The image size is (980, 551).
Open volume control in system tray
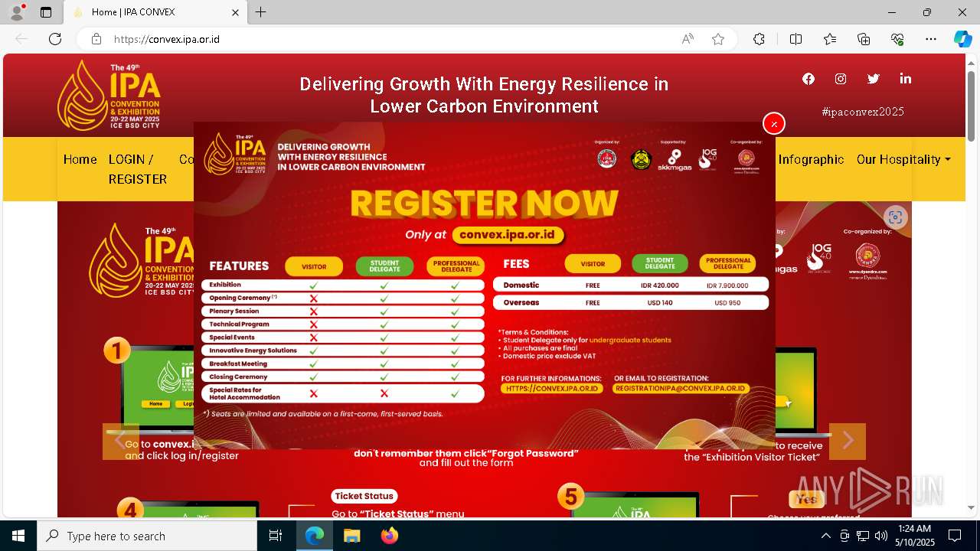pos(881,536)
